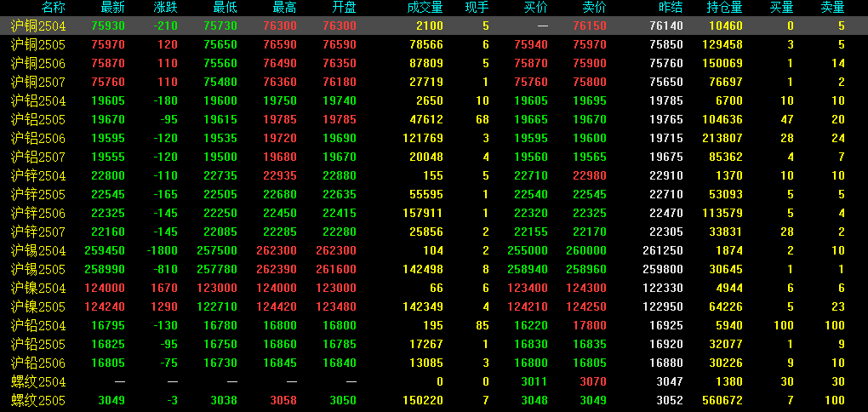Select 沪铜2507 in the list
This screenshot has height=412, width=868.
click(x=38, y=82)
